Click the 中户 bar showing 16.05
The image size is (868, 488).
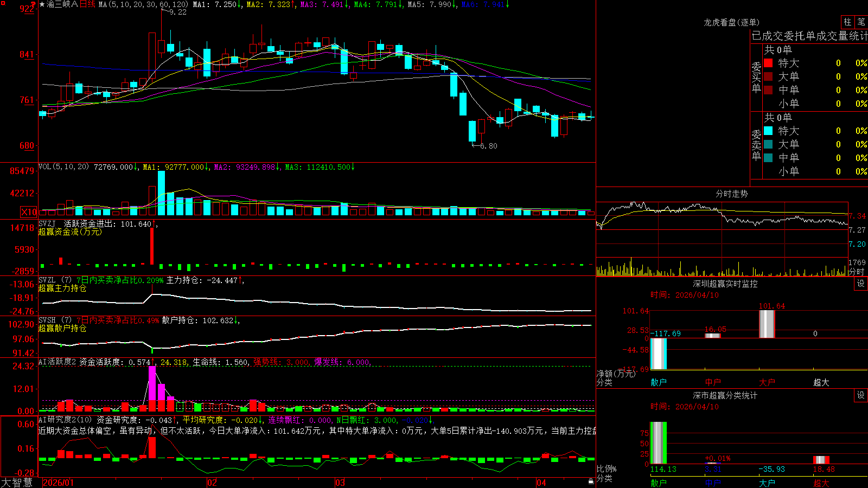(713, 336)
